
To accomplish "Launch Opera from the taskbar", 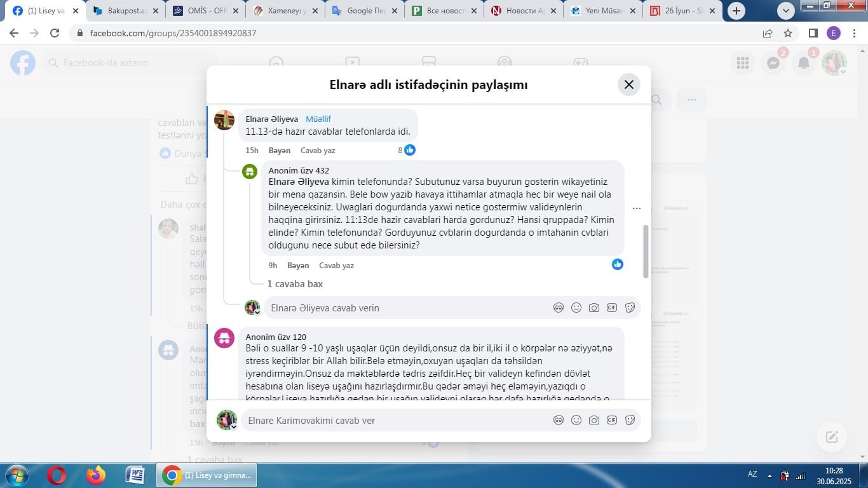I will pos(57,475).
